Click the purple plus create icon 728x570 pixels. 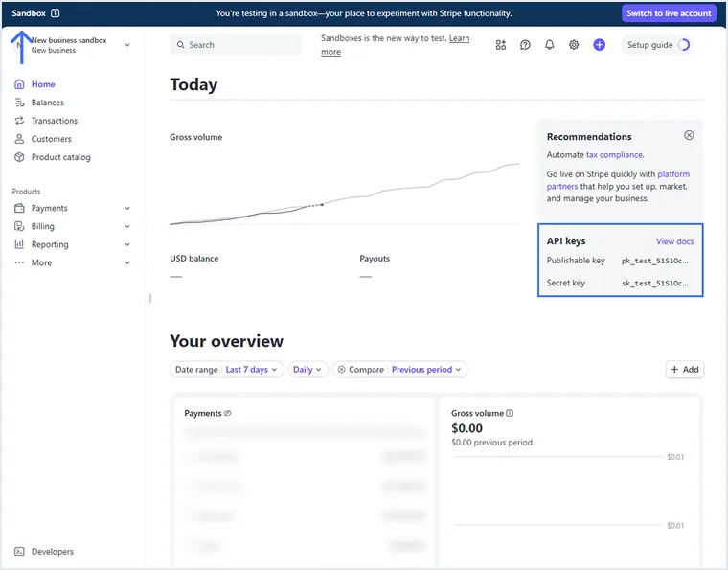[599, 45]
